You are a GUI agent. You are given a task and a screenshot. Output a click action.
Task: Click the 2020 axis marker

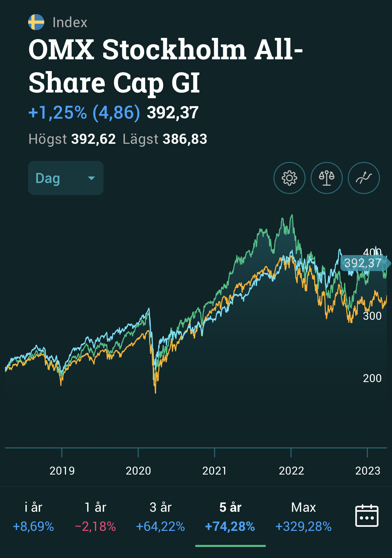click(138, 471)
